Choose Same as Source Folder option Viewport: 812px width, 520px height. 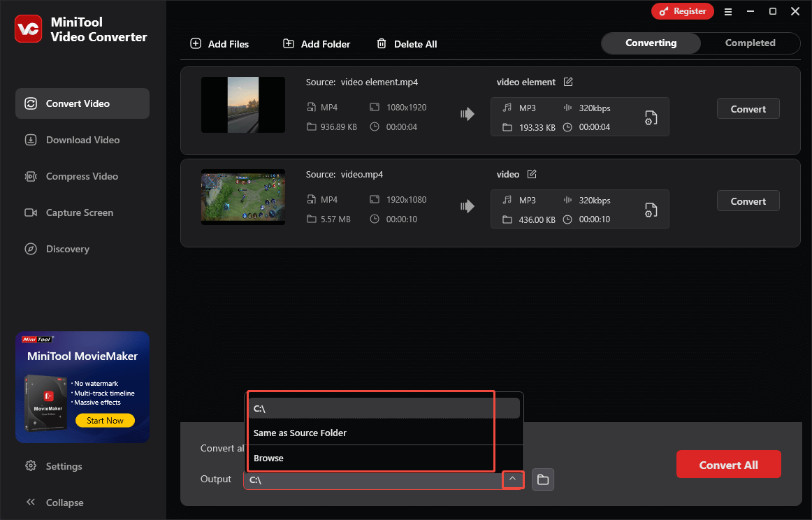[x=384, y=433]
